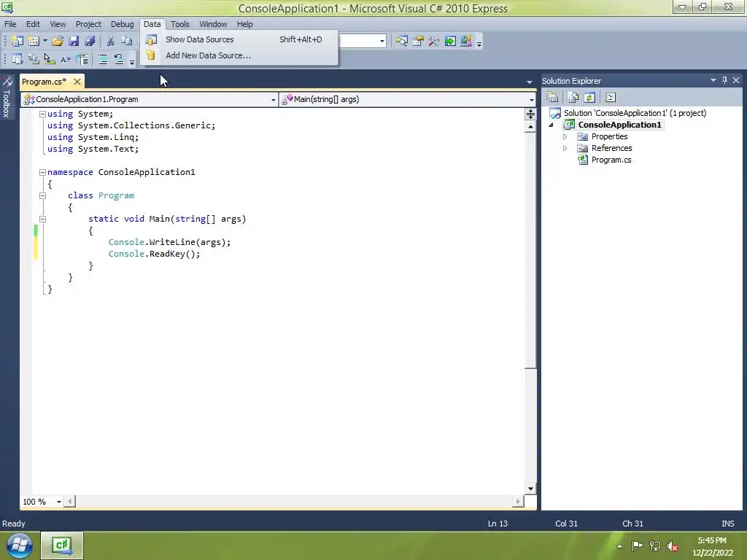Screen dimensions: 747x560
Task: Open the Main(string[] args) members dropdown
Action: click(531, 99)
